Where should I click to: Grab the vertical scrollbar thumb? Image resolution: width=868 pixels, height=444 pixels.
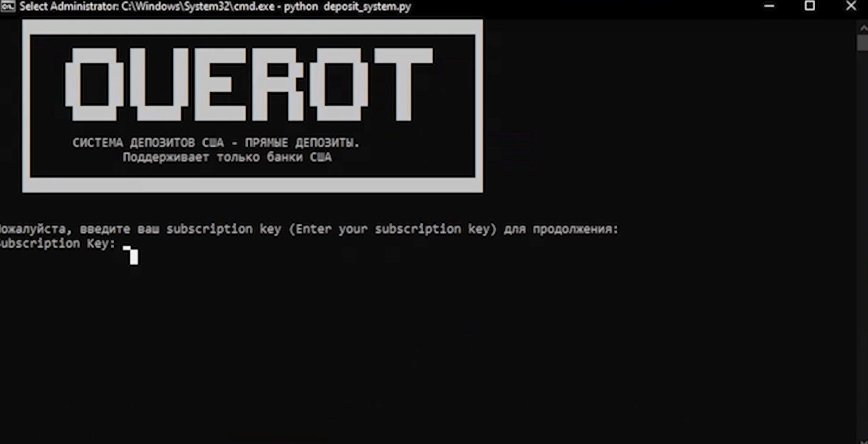[x=863, y=43]
